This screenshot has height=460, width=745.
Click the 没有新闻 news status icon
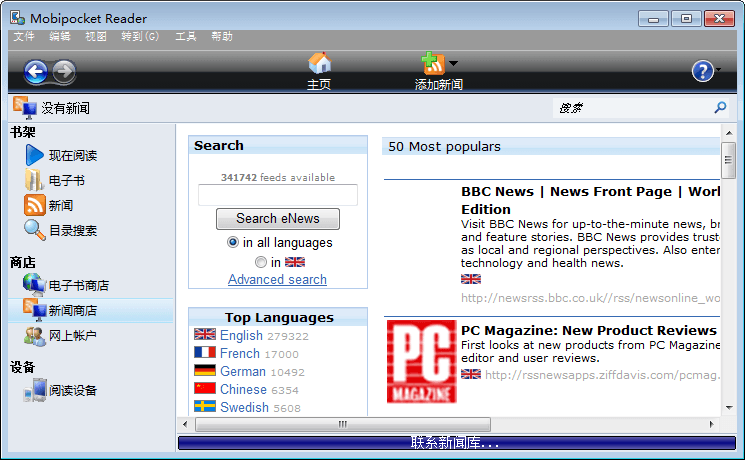(x=25, y=107)
